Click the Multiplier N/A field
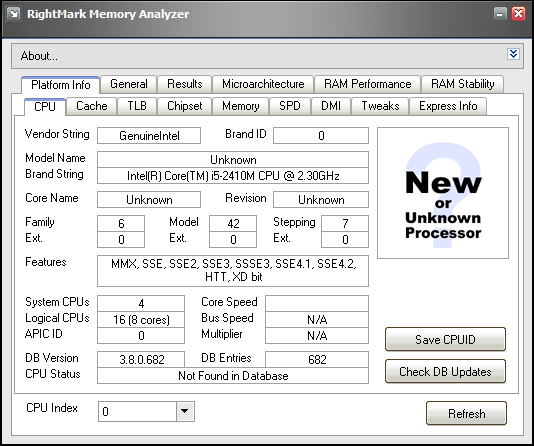 317,335
